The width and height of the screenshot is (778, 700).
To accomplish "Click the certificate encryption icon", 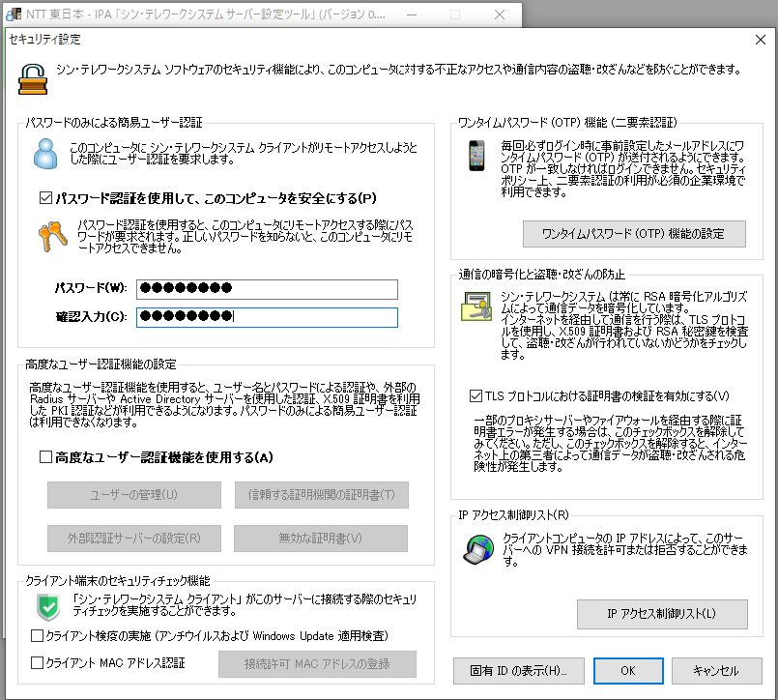I will click(x=476, y=306).
